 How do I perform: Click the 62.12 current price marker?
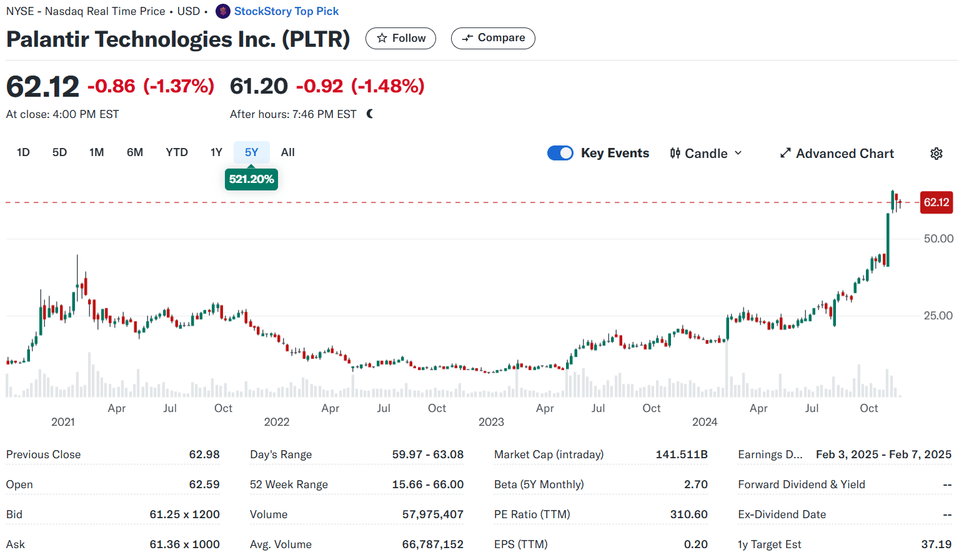click(936, 202)
